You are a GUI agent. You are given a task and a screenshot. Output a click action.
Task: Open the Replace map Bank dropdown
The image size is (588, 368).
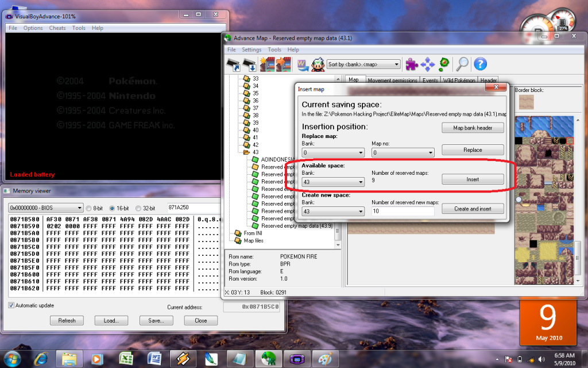pyautogui.click(x=333, y=152)
